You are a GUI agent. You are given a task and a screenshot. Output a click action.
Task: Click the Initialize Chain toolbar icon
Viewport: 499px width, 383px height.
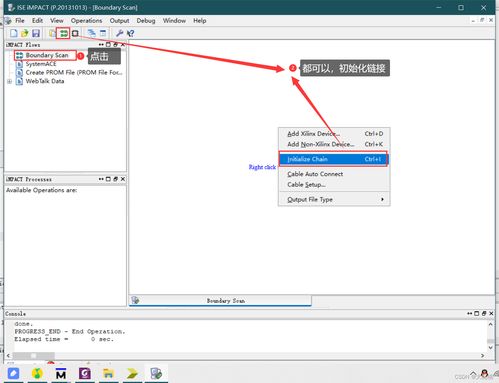[x=63, y=33]
